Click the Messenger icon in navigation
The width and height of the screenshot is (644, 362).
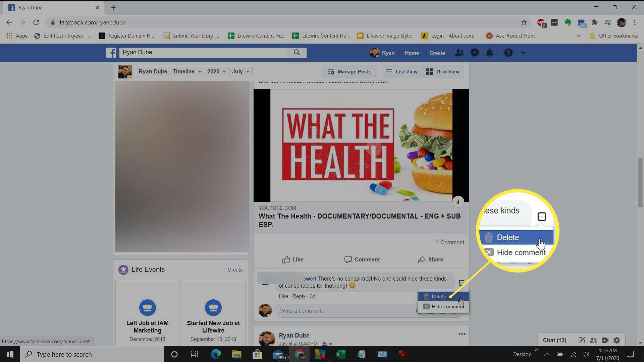click(475, 53)
